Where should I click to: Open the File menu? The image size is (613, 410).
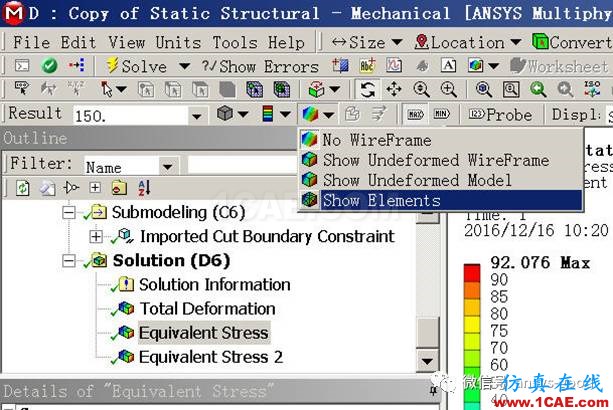(x=31, y=42)
